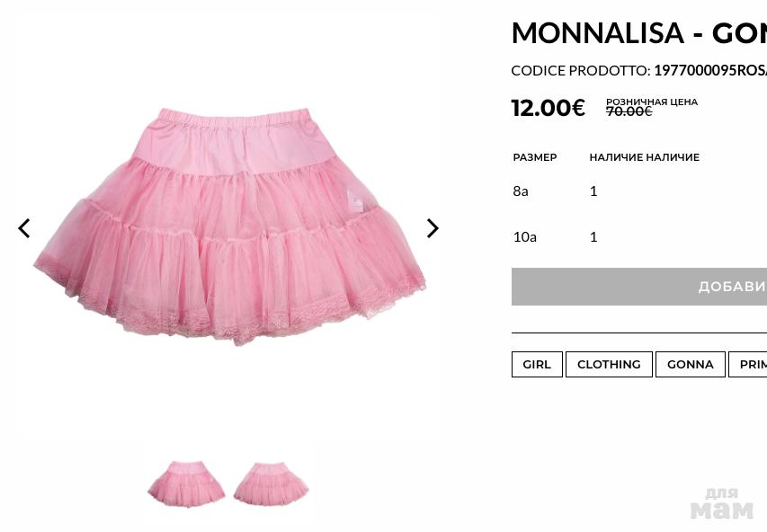
Task: Open the partially visible PRIM tag
Action: (x=751, y=364)
